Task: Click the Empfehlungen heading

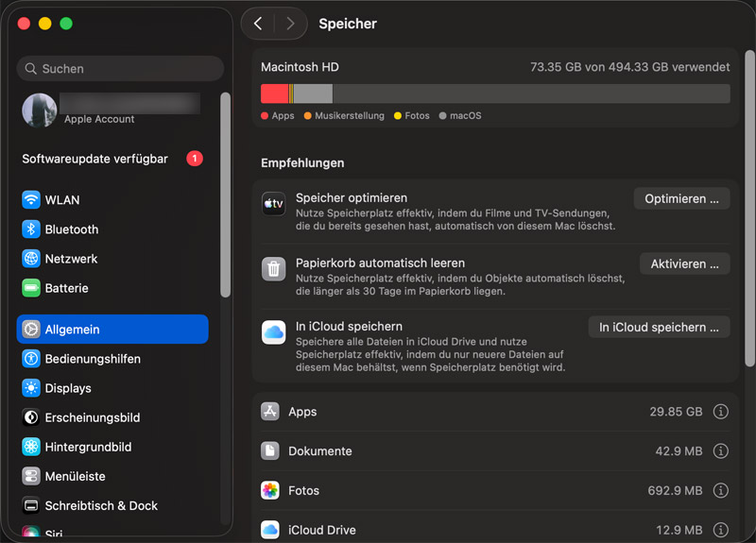Action: 302,162
